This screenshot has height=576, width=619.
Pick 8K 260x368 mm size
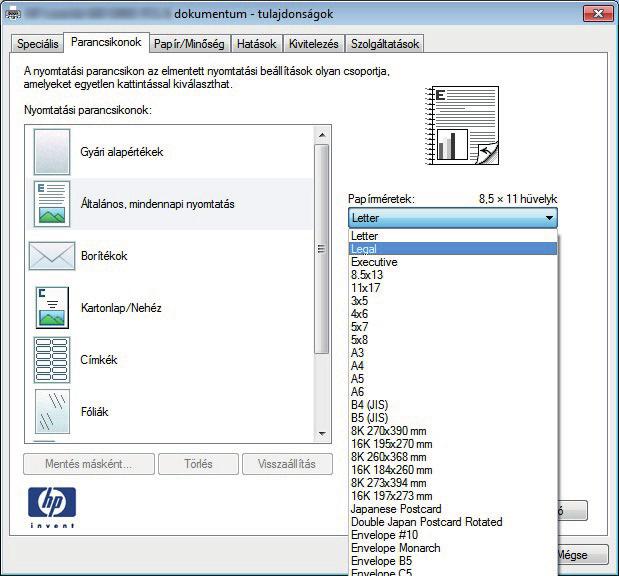pyautogui.click(x=452, y=457)
